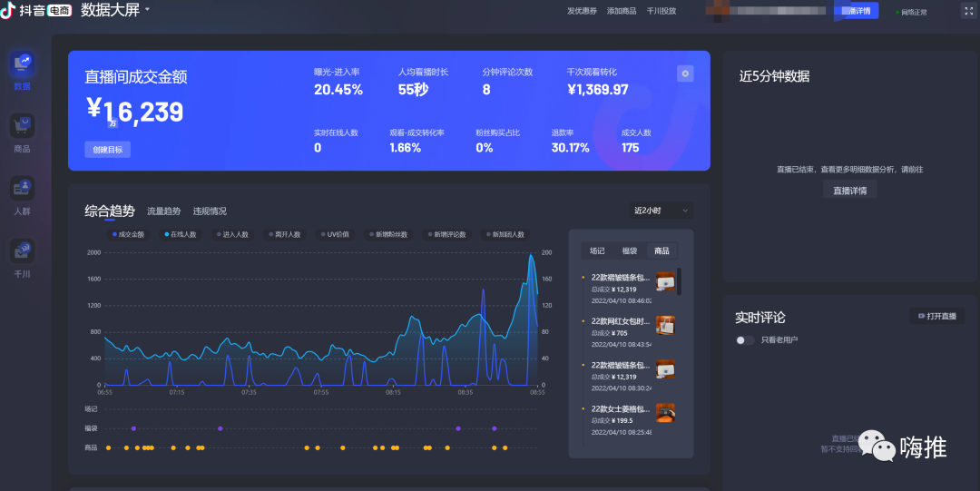
Task: Toggle the 新增评论数 chart legend
Action: [446, 234]
